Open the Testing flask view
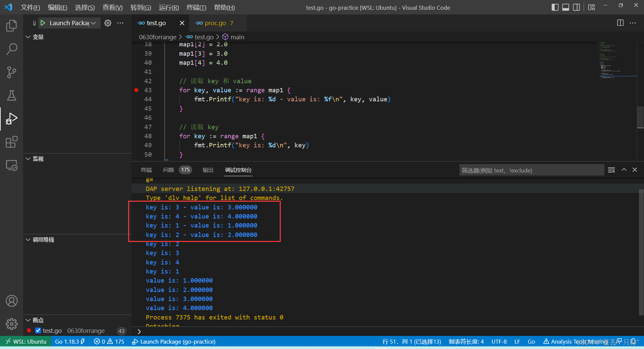Image resolution: width=644 pixels, height=349 pixels. point(11,95)
